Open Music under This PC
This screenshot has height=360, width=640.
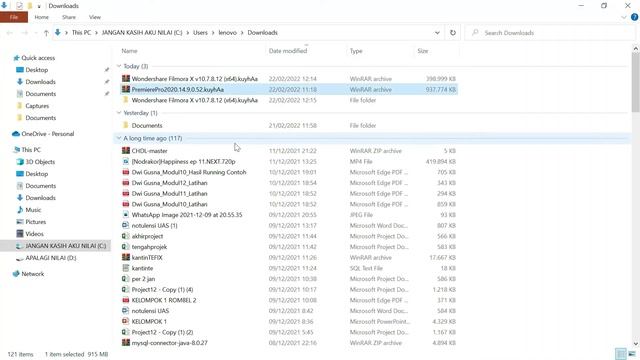coord(33,210)
